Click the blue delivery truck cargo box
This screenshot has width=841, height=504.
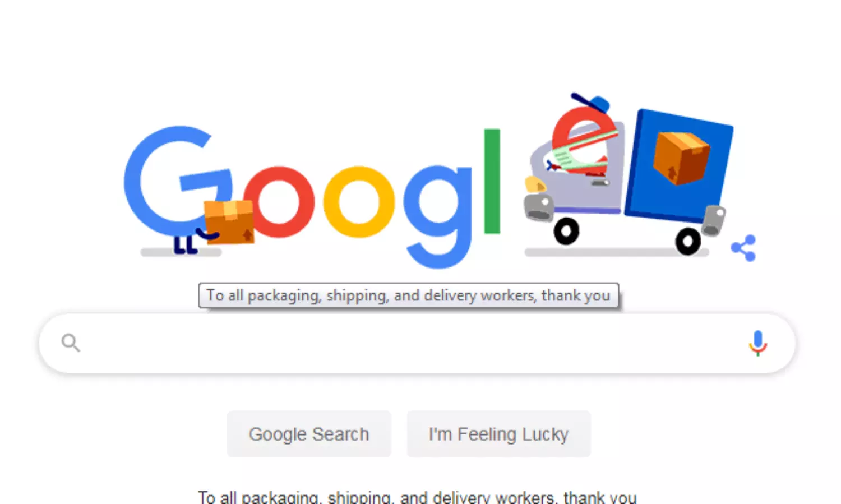(x=678, y=165)
